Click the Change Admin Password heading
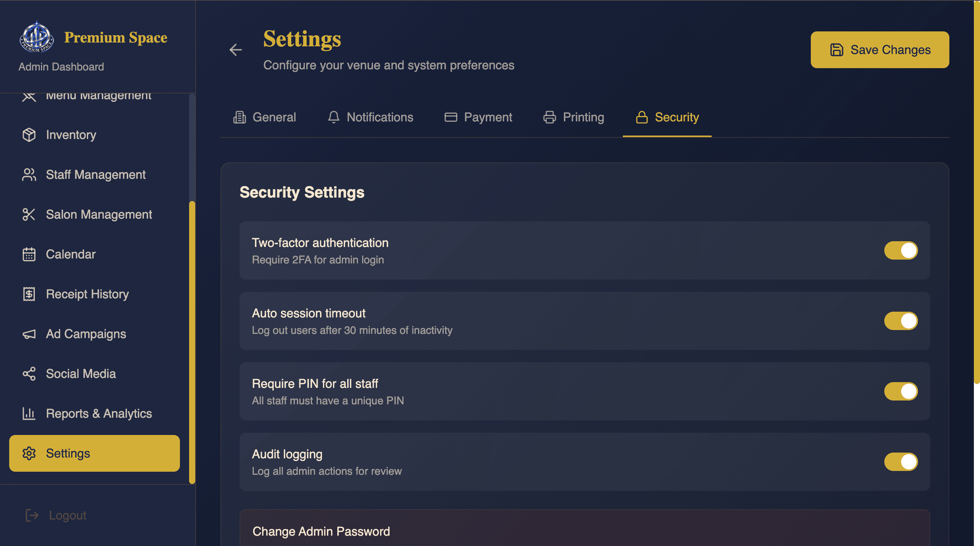The height and width of the screenshot is (546, 980). pos(321,531)
